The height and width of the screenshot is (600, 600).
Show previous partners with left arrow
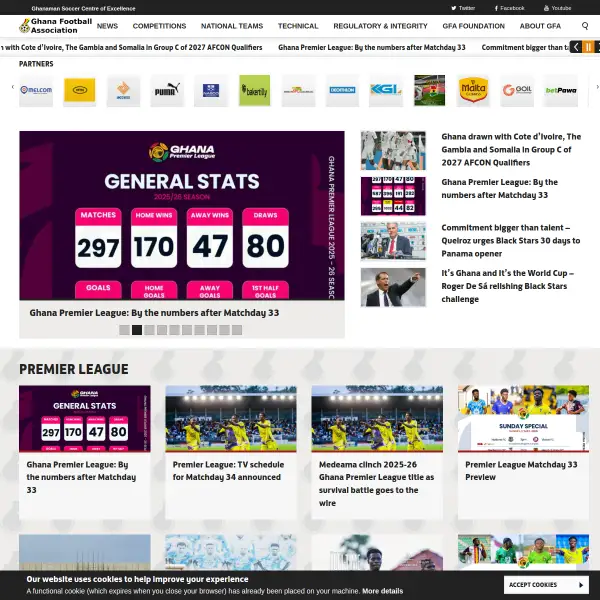13,87
